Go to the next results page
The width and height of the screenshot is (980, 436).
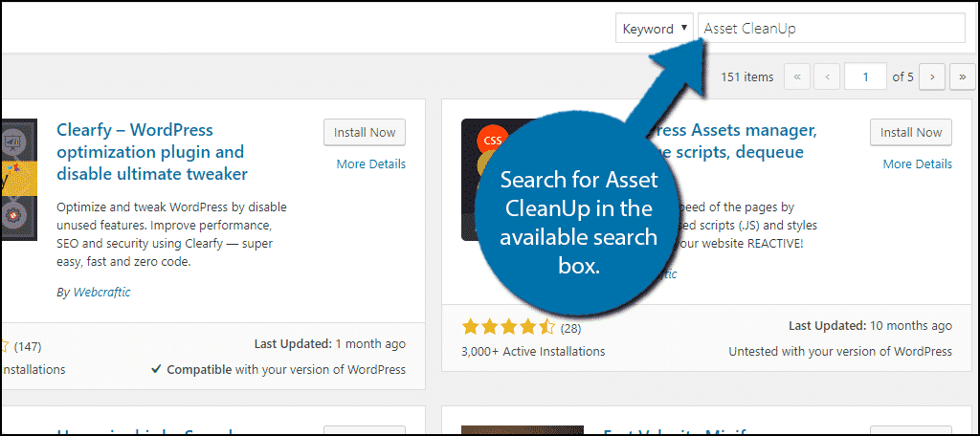tap(932, 76)
